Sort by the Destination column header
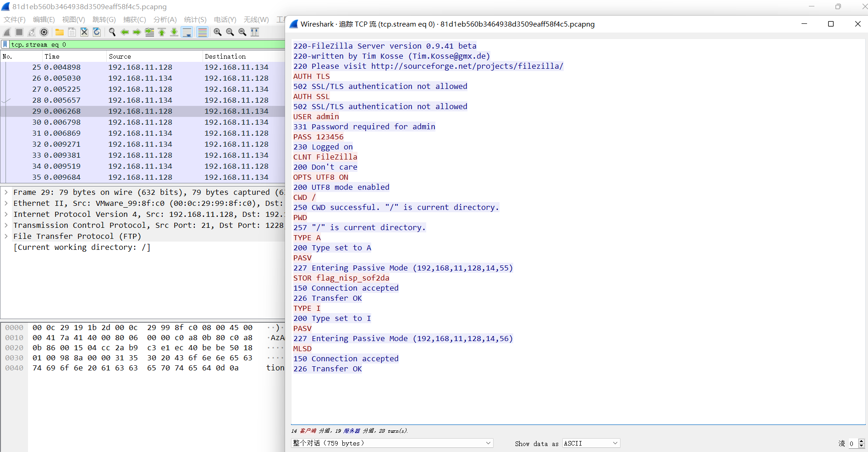 coord(243,56)
